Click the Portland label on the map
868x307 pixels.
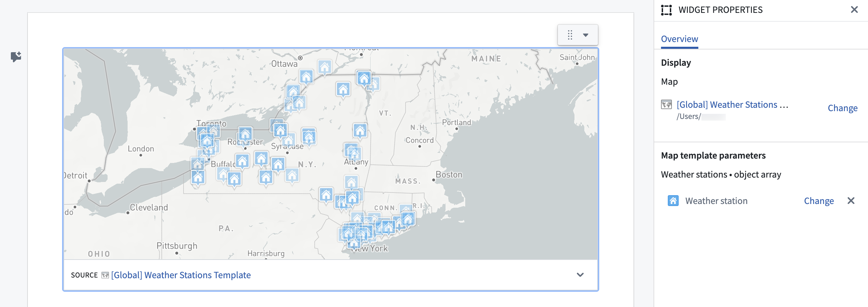point(456,122)
